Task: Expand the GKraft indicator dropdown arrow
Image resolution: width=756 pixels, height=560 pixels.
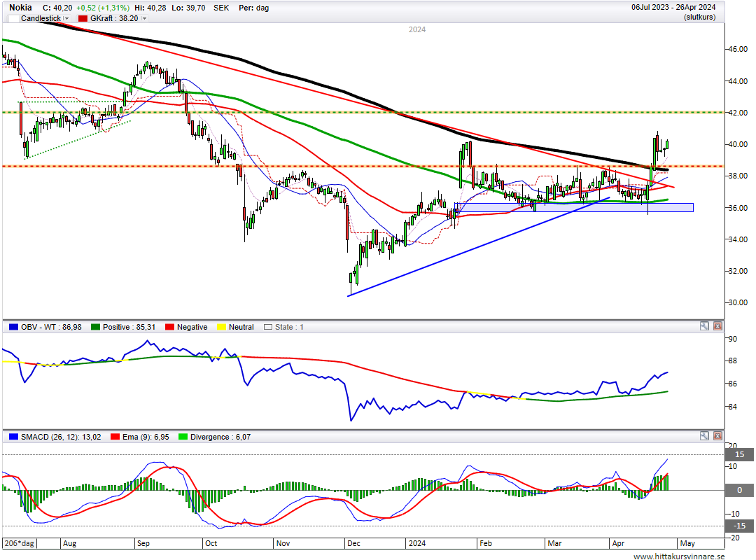Action: [143, 18]
